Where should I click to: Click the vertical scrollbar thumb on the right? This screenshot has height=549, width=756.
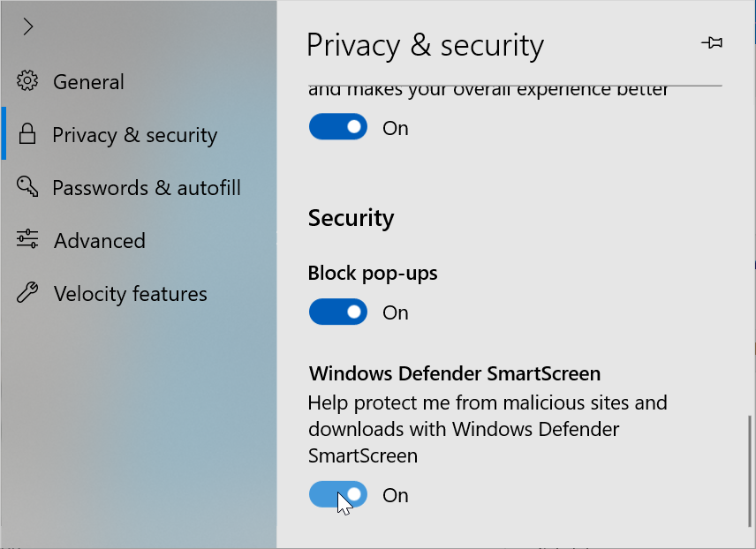[x=751, y=468]
